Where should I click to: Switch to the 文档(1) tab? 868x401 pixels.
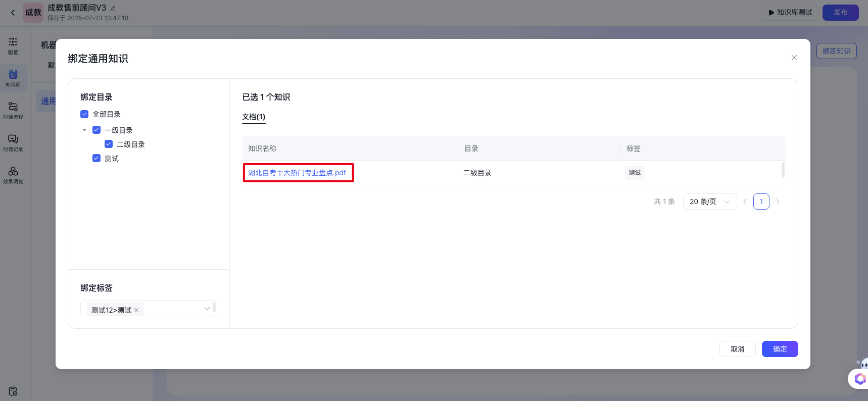coord(254,117)
